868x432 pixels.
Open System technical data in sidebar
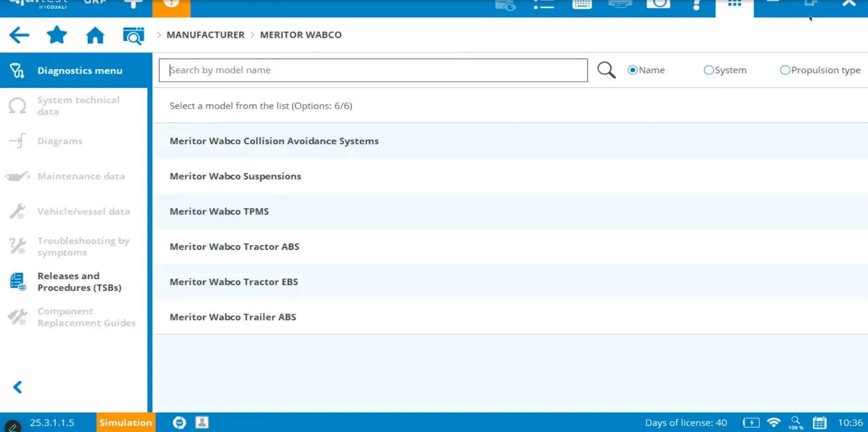pyautogui.click(x=73, y=106)
